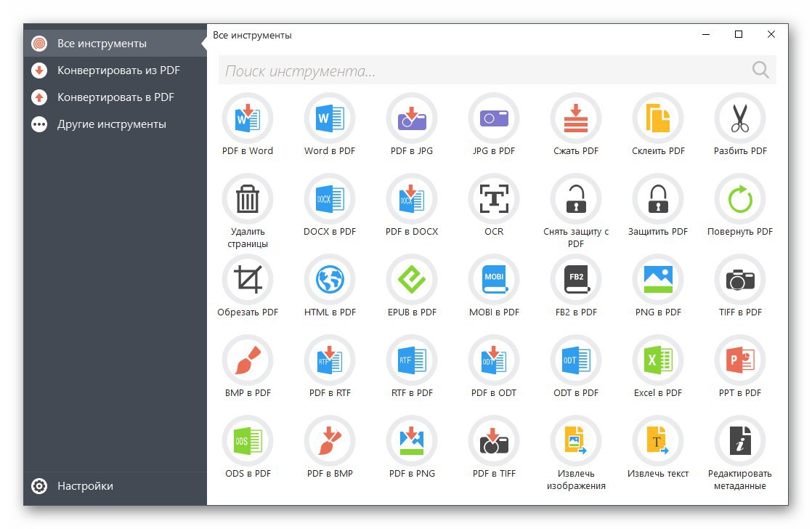
Task: Focus the Поиск инструмента search field
Action: pyautogui.click(x=497, y=70)
